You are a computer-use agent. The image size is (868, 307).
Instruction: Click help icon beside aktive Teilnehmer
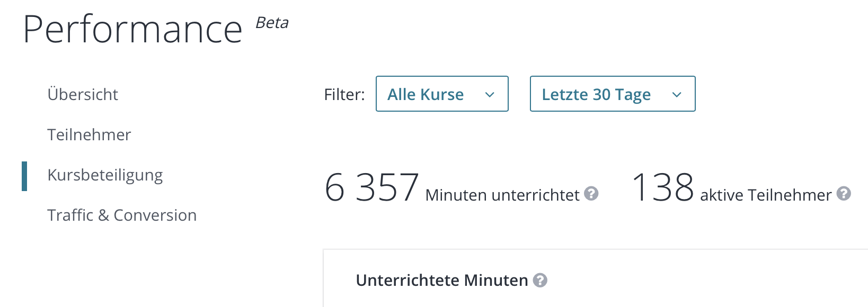pos(843,194)
